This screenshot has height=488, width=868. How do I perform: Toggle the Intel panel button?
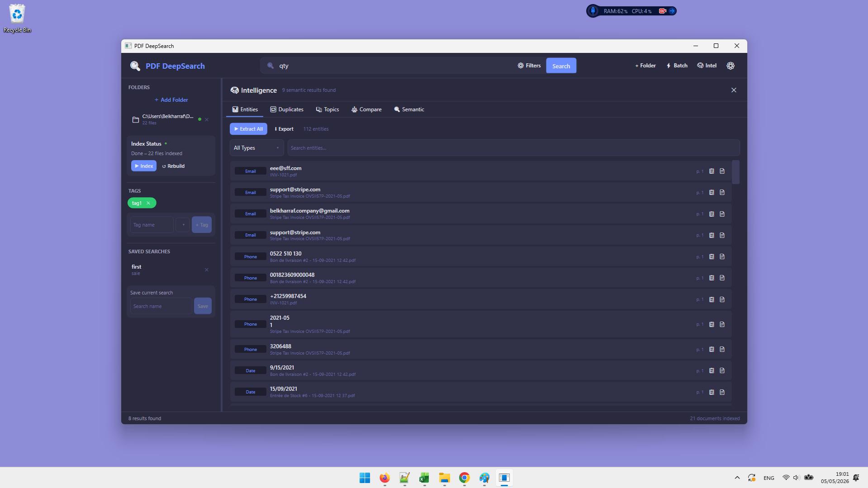tap(707, 66)
